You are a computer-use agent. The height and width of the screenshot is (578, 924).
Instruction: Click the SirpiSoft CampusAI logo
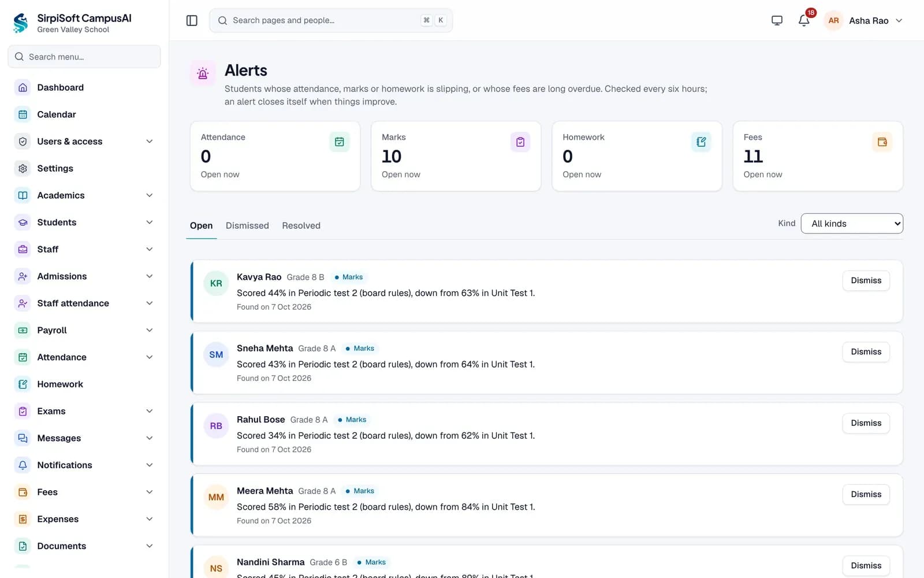(x=21, y=23)
